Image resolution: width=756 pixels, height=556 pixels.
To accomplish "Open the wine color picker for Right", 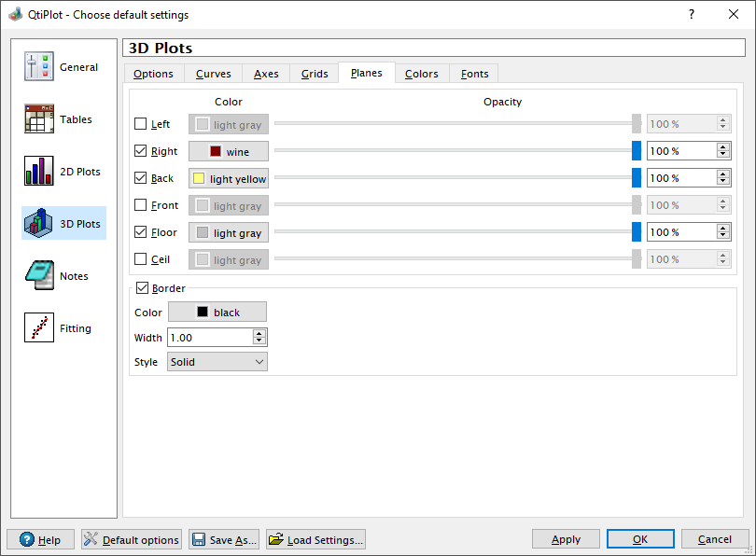I will (x=229, y=151).
